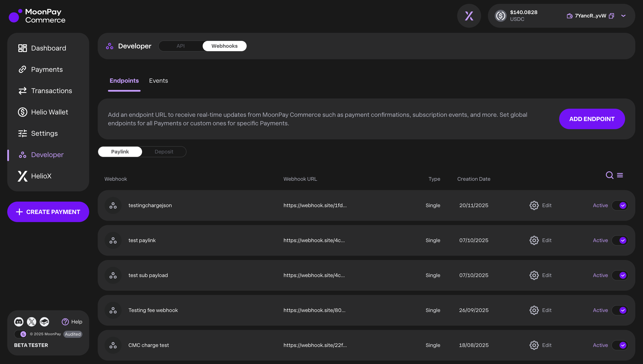
Task: Open the X (Twitter) social icon
Action: click(x=32, y=322)
